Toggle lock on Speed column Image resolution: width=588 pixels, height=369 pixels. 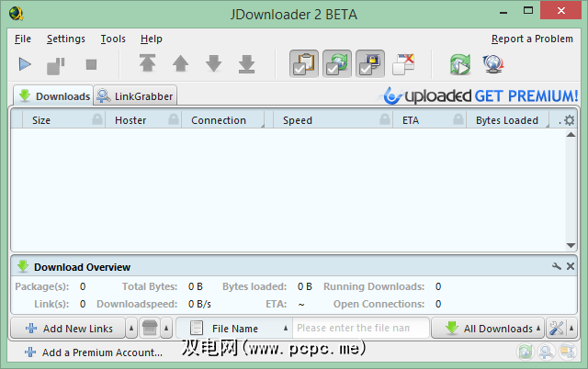pyautogui.click(x=385, y=119)
